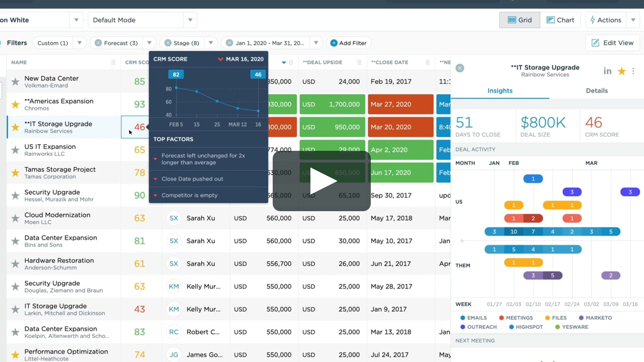Open the Actions menu
644x362 pixels.
[605, 20]
